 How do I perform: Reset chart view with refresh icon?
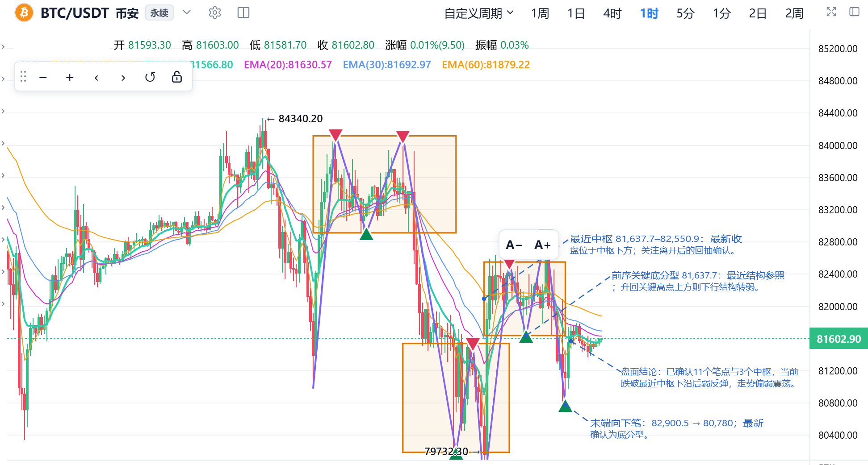coord(150,78)
